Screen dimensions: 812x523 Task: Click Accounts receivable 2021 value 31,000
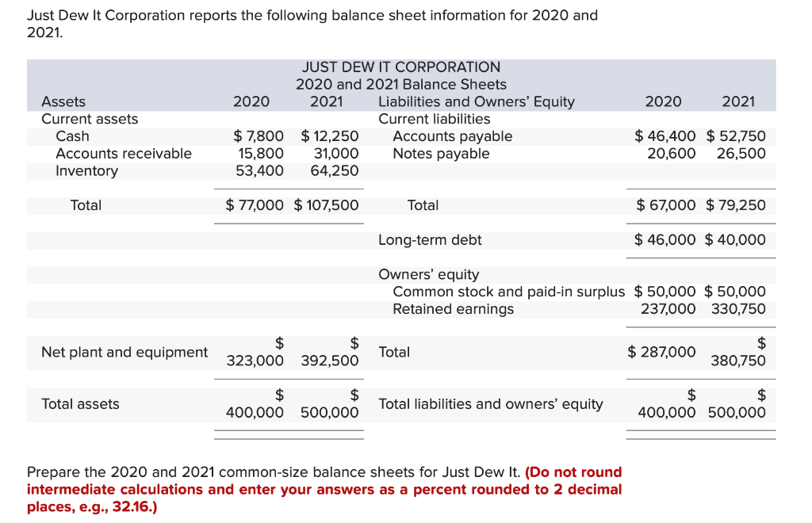point(336,154)
